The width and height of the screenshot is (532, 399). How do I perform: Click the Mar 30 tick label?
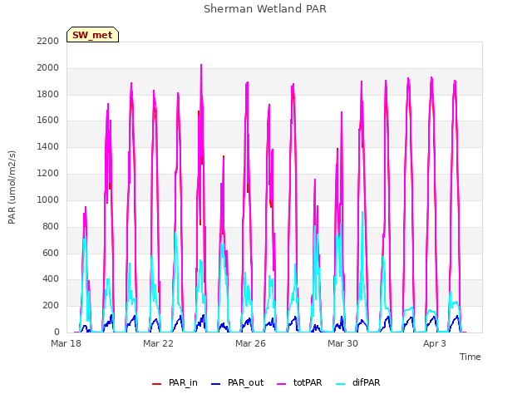[x=342, y=343]
